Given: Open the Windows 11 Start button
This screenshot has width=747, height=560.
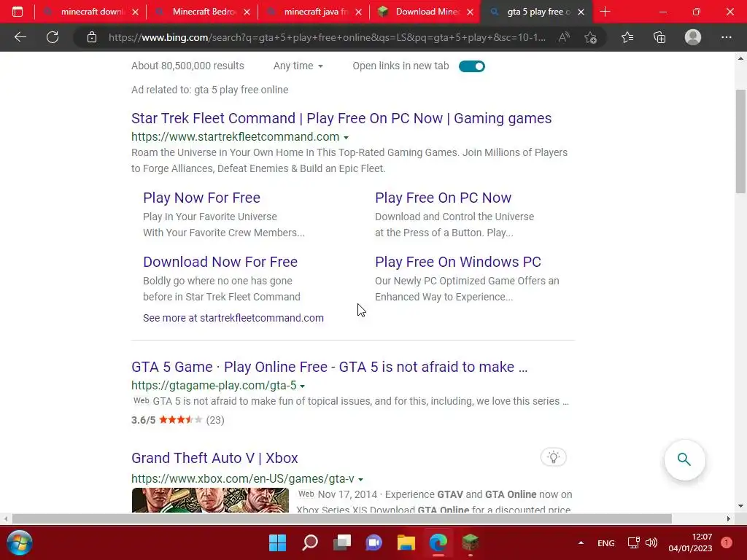Looking at the screenshot, I should click(278, 542).
